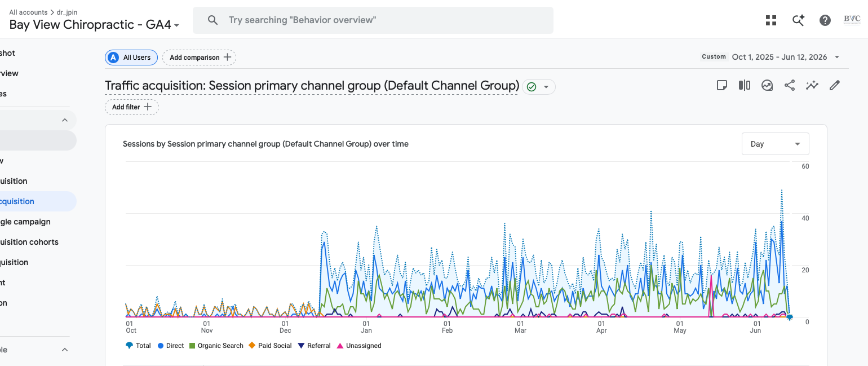Screen dimensions: 868x366
Task: Toggle the Paid Social legend entry
Action: pos(271,346)
